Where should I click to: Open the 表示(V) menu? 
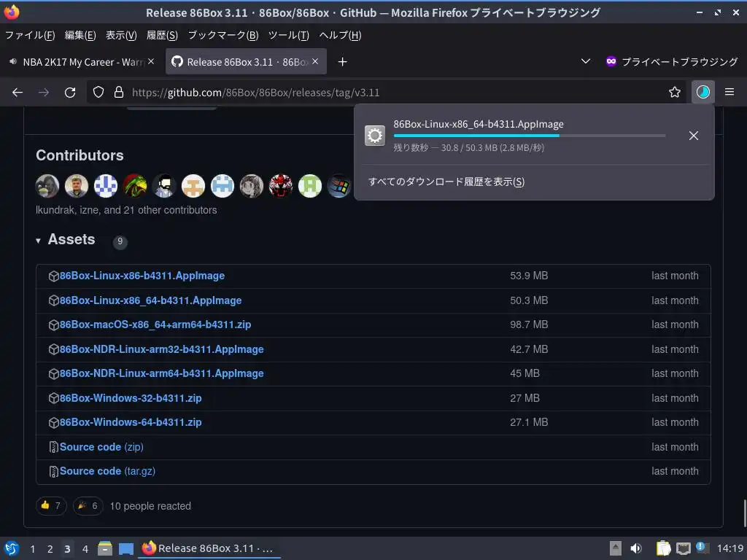click(121, 35)
